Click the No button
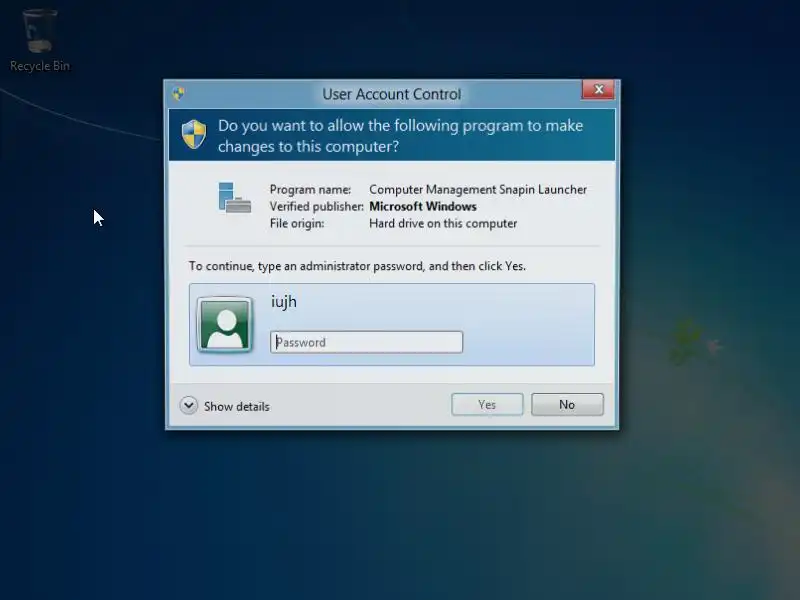The image size is (800, 600). (x=567, y=405)
